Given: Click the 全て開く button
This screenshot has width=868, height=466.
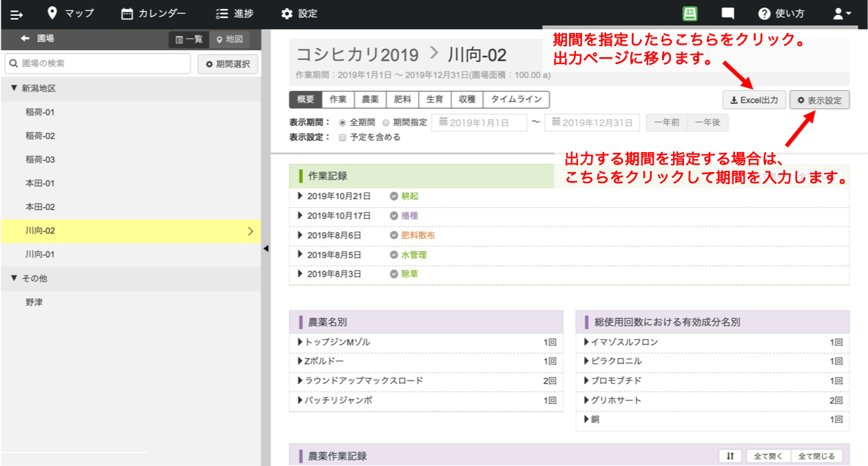Looking at the screenshot, I should point(769,456).
